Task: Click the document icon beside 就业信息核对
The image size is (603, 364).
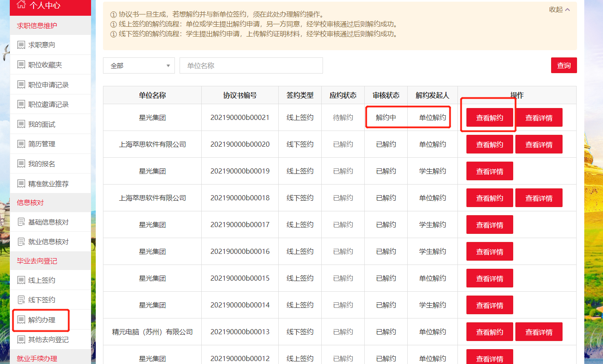Action: pos(21,242)
